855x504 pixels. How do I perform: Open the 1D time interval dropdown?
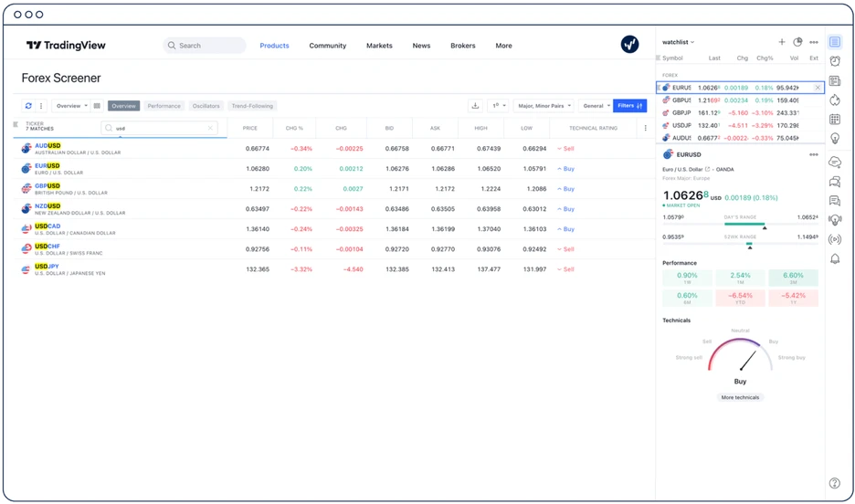coord(499,106)
